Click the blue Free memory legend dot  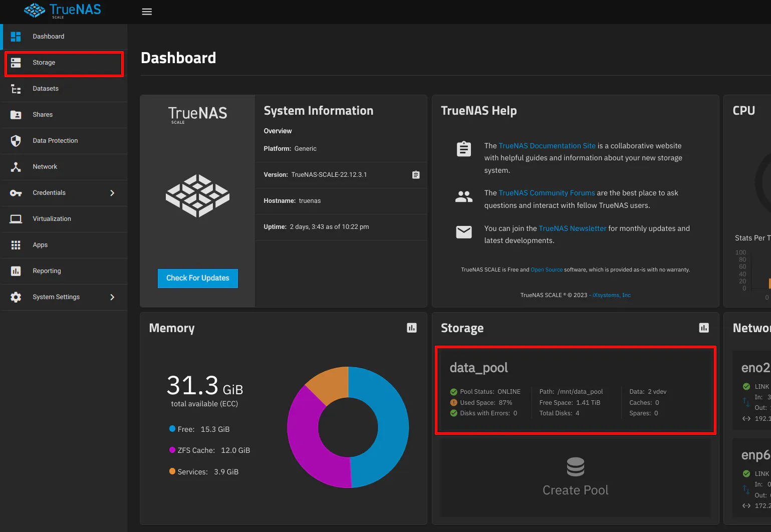point(172,429)
